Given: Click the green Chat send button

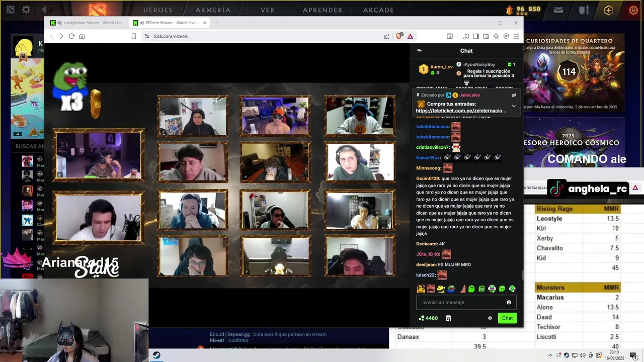Looking at the screenshot, I should pyautogui.click(x=507, y=318).
